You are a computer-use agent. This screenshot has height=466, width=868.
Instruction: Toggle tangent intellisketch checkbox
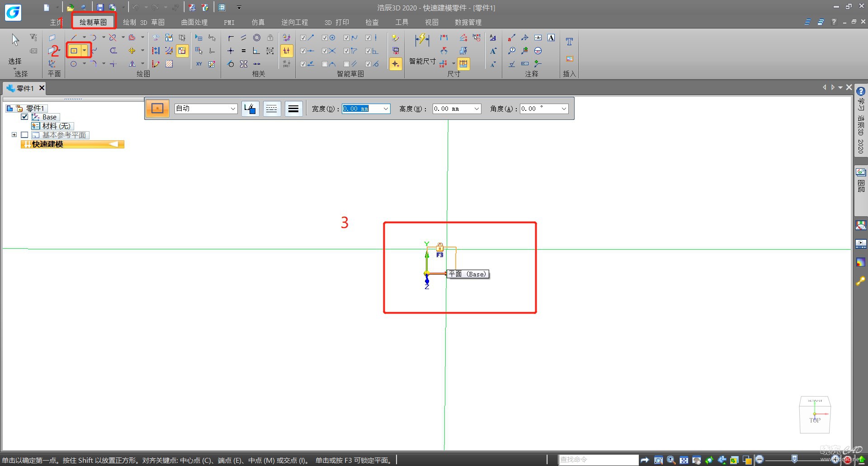tap(368, 64)
